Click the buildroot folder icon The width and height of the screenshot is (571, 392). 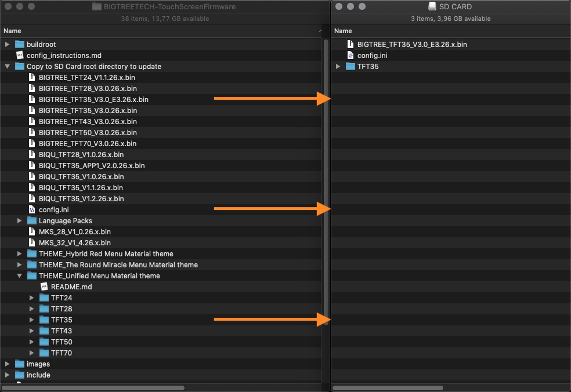20,45
